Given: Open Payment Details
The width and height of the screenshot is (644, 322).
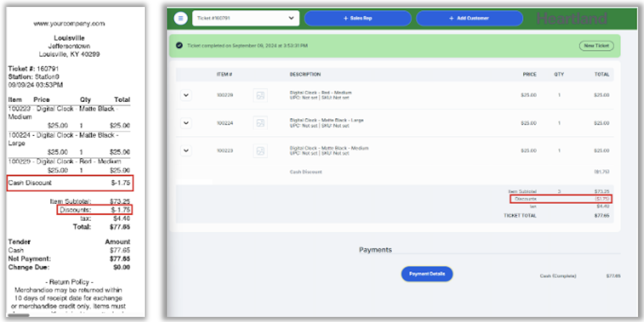Looking at the screenshot, I should pos(427,274).
